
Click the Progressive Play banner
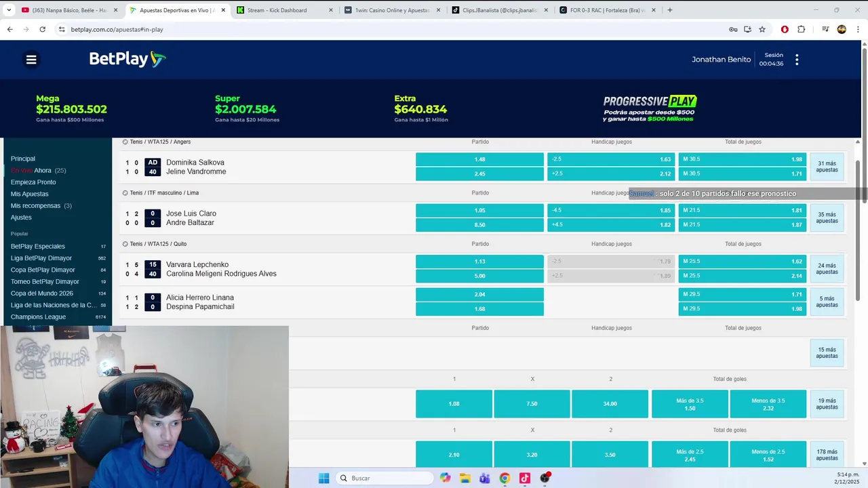[650, 108]
